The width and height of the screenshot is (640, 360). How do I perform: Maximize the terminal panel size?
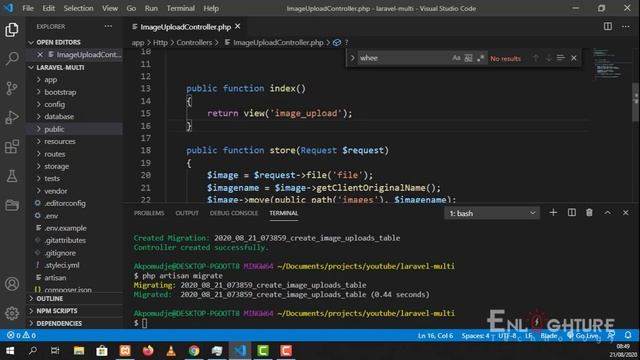[x=608, y=213]
